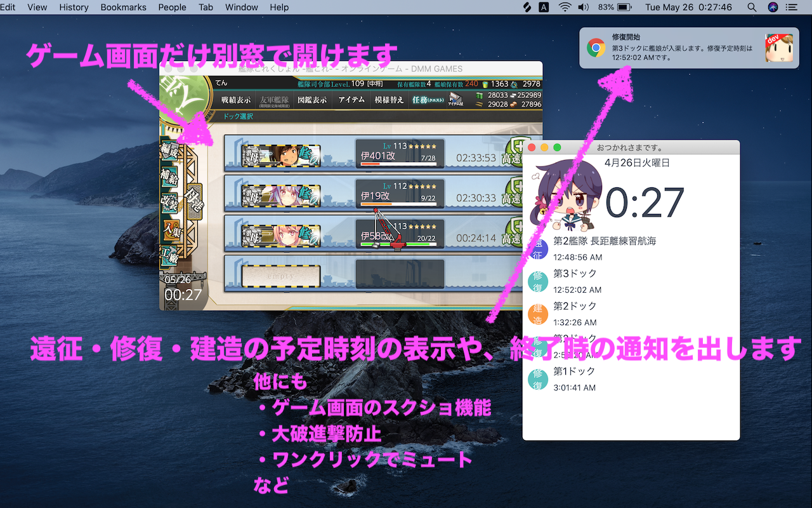The width and height of the screenshot is (812, 508).
Task: Open the volume control in menu bar
Action: tap(584, 7)
